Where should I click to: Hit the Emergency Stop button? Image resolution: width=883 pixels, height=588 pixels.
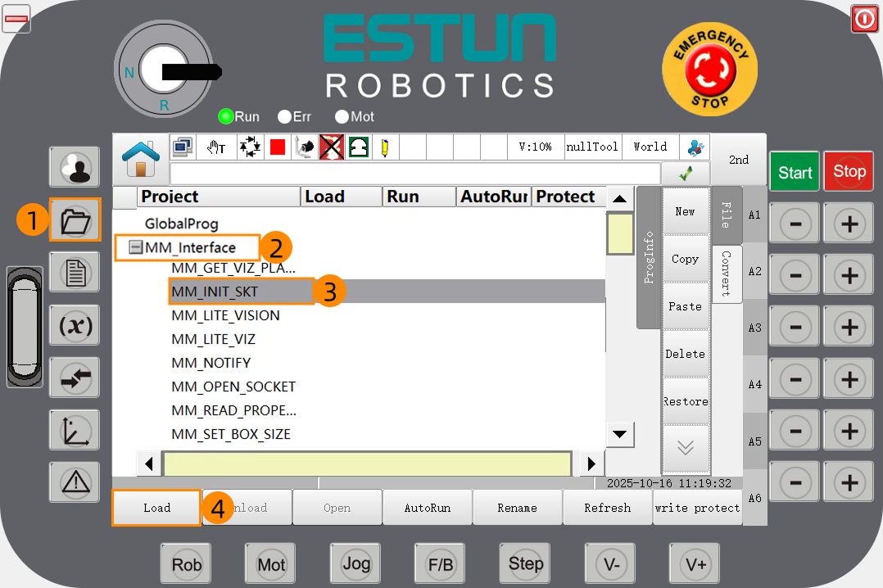(x=709, y=70)
